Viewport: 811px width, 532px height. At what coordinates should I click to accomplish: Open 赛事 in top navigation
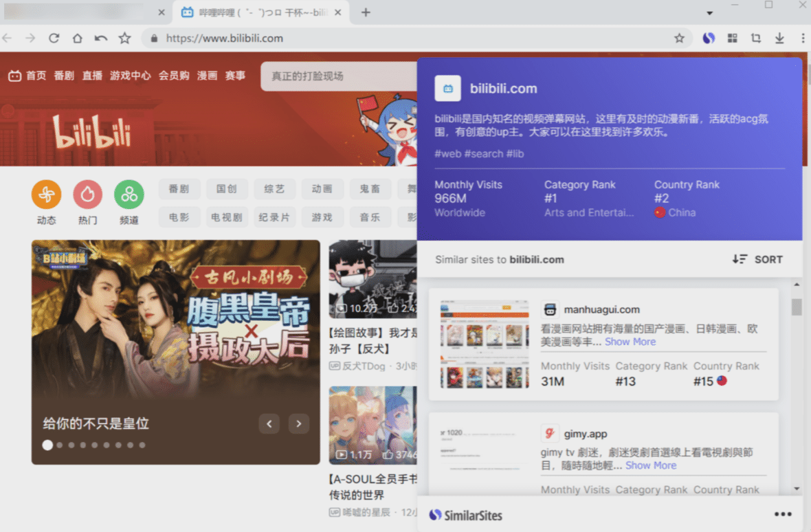pyautogui.click(x=235, y=76)
